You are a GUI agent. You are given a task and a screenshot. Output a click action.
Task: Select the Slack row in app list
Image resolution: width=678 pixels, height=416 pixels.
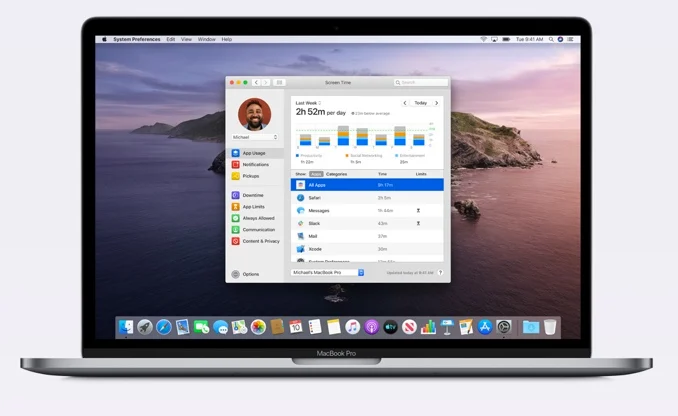(x=367, y=224)
